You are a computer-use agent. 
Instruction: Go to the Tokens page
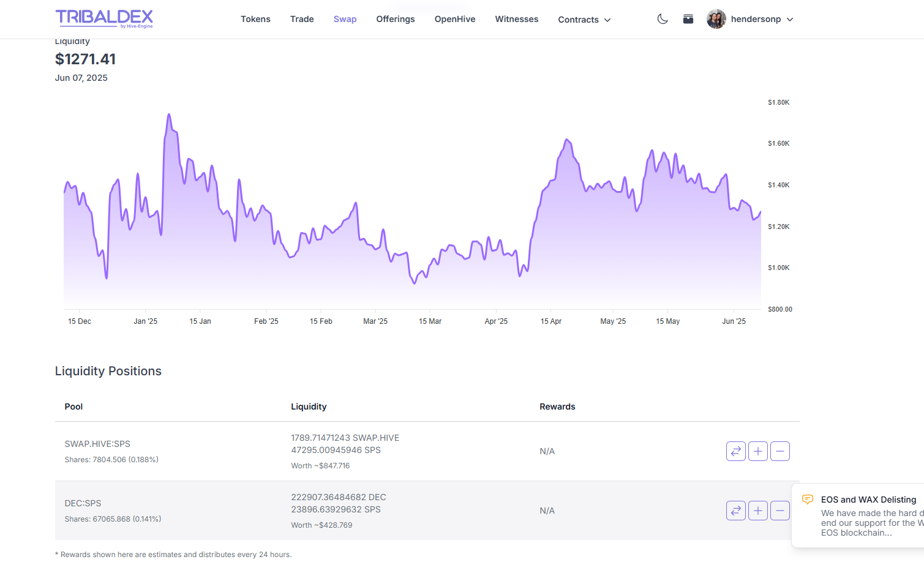click(255, 19)
